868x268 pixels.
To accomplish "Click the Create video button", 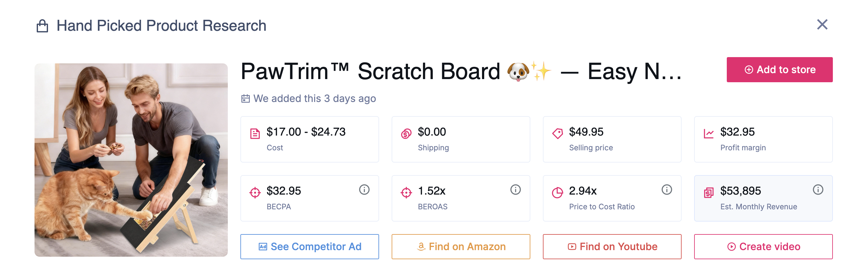I will tap(763, 246).
